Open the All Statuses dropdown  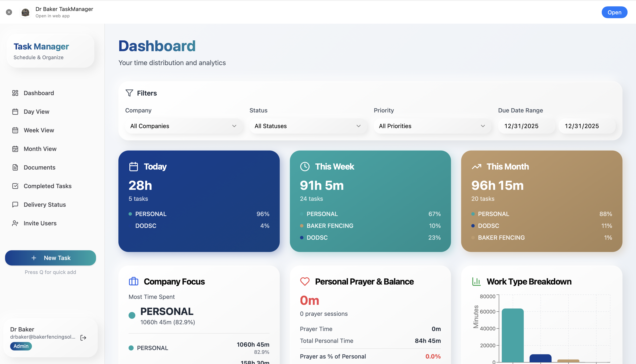coord(308,126)
